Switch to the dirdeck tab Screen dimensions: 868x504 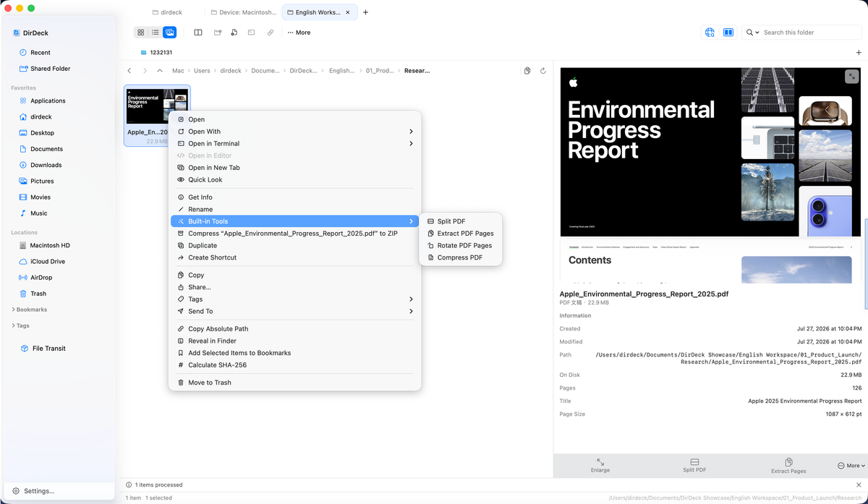point(166,12)
